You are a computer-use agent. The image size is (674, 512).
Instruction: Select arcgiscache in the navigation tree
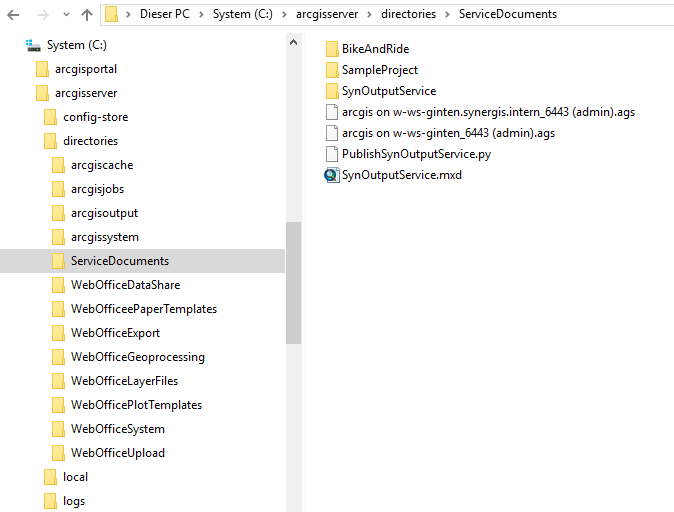(x=102, y=166)
